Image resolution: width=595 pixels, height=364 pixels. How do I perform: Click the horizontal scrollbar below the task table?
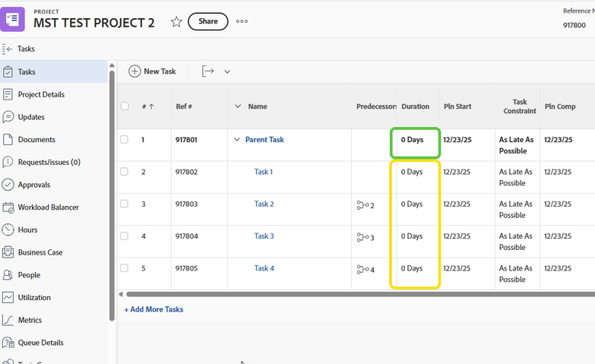(x=357, y=294)
